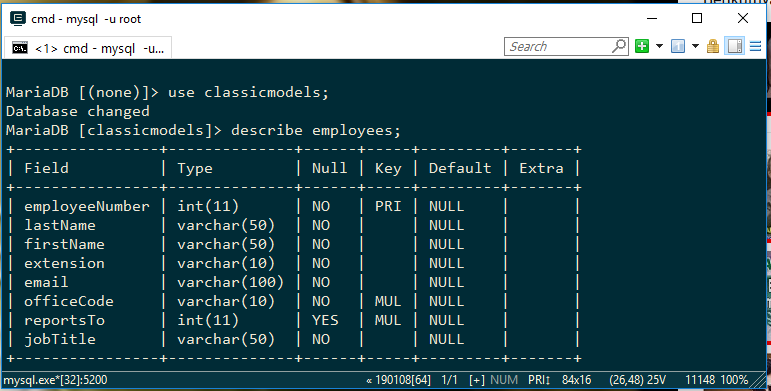Click the 'Null' column header
The image size is (771, 391).
click(x=329, y=168)
